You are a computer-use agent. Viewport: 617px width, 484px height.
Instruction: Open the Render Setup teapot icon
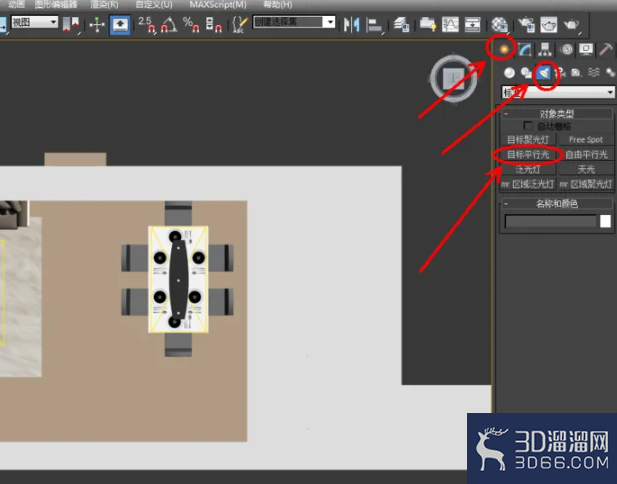coord(526,25)
